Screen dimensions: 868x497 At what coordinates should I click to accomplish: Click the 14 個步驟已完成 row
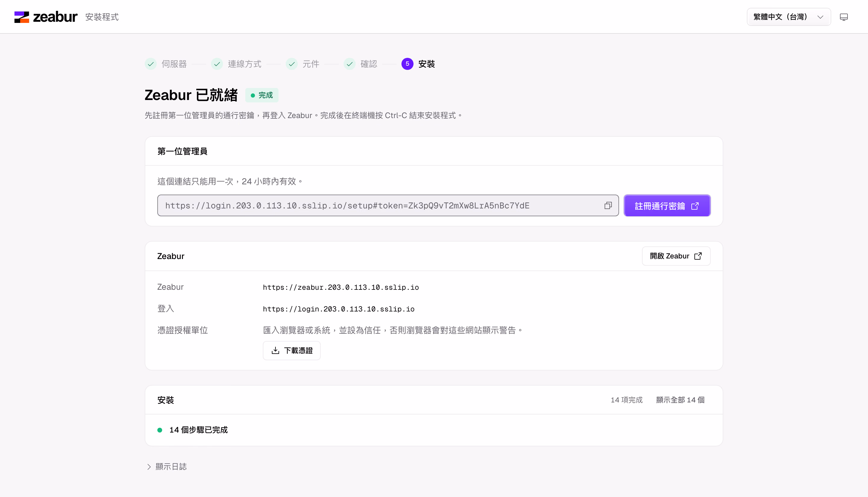point(434,430)
